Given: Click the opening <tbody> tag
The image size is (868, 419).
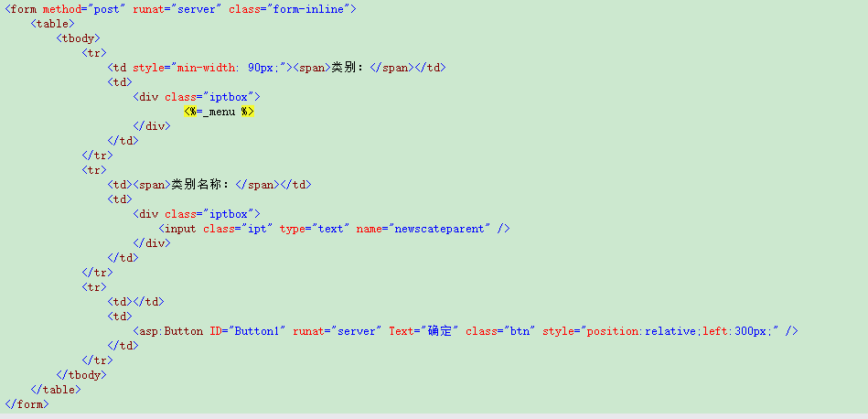Looking at the screenshot, I should (78, 38).
